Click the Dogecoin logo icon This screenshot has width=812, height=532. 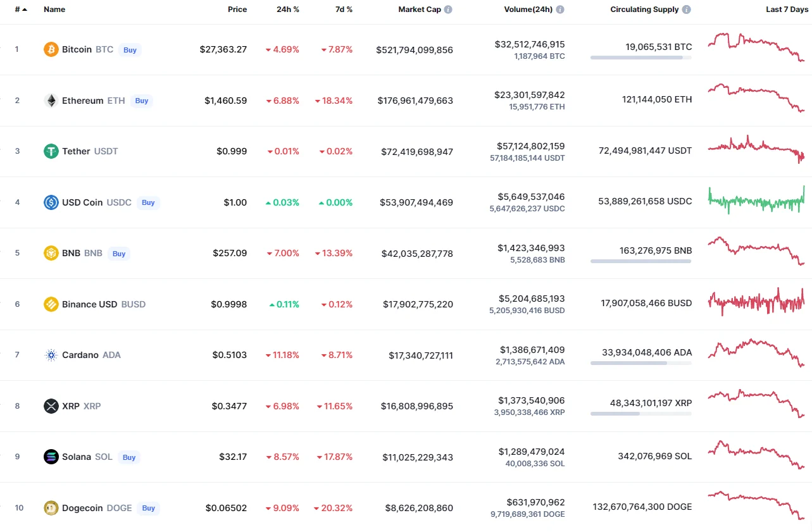pos(51,508)
